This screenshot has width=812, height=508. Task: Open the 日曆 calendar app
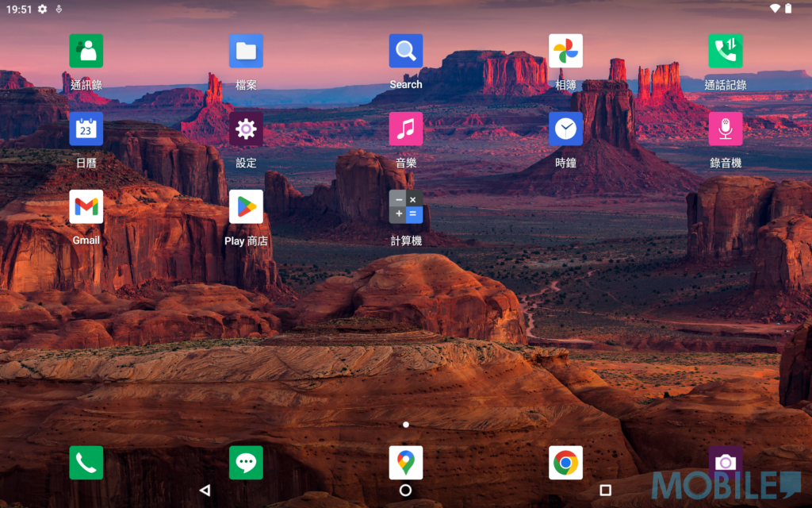coord(86,129)
